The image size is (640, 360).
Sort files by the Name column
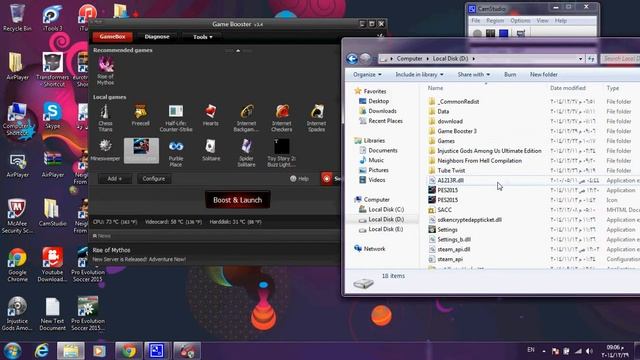point(436,88)
